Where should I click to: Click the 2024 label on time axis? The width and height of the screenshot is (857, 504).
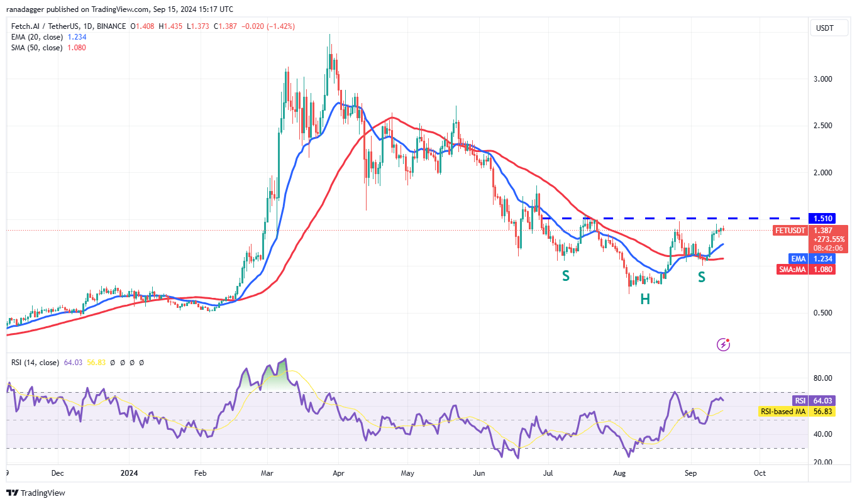(x=130, y=473)
